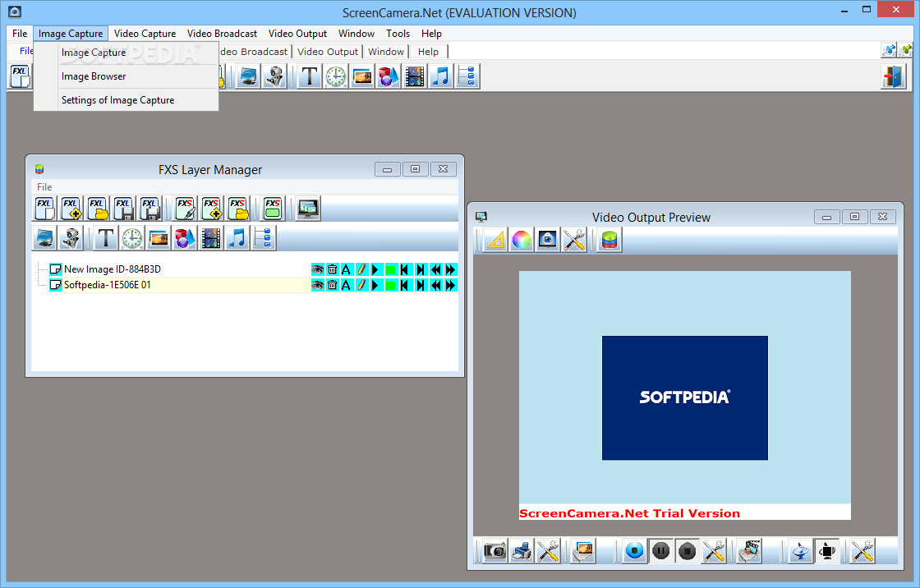
Task: Click fast-forward arrows on New Image ID-884B3D row
Action: (x=450, y=269)
